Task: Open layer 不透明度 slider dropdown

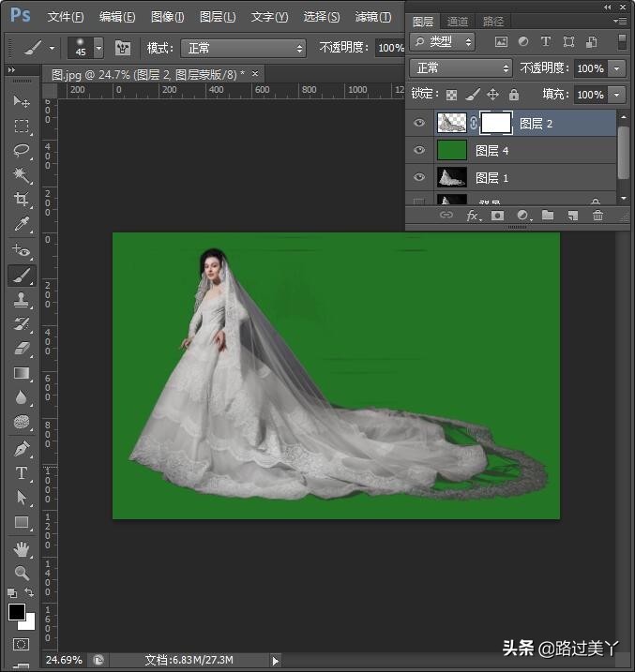Action: tap(616, 68)
